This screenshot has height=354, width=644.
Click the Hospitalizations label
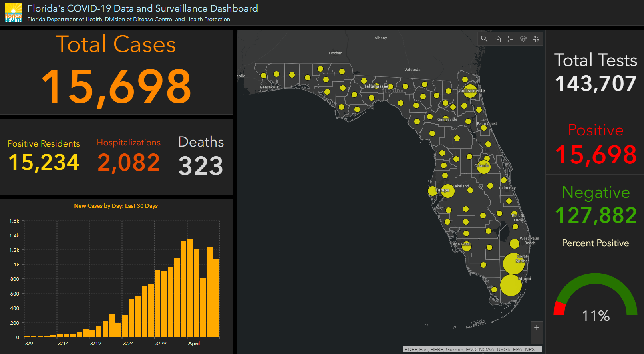click(x=129, y=143)
